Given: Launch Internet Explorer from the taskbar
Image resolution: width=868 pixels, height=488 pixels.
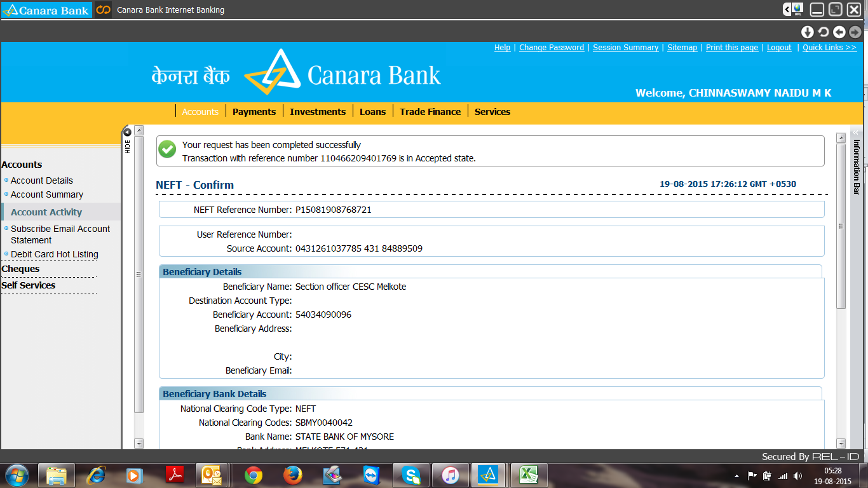Looking at the screenshot, I should [96, 475].
